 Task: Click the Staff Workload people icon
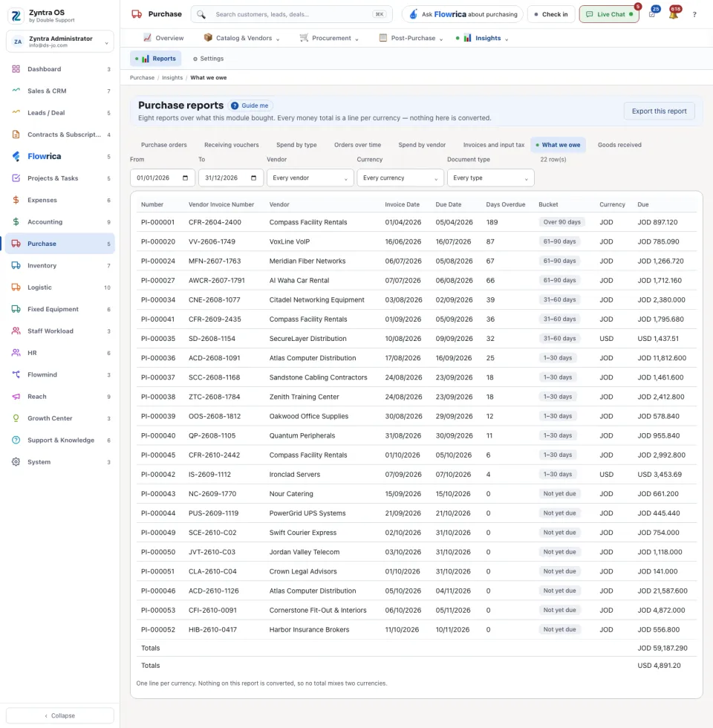click(x=16, y=331)
